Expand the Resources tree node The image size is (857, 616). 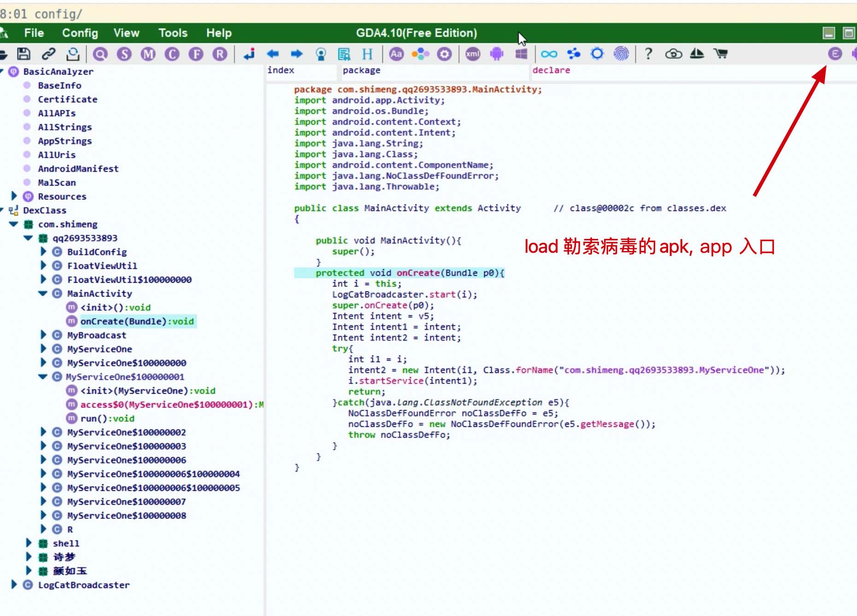(14, 196)
